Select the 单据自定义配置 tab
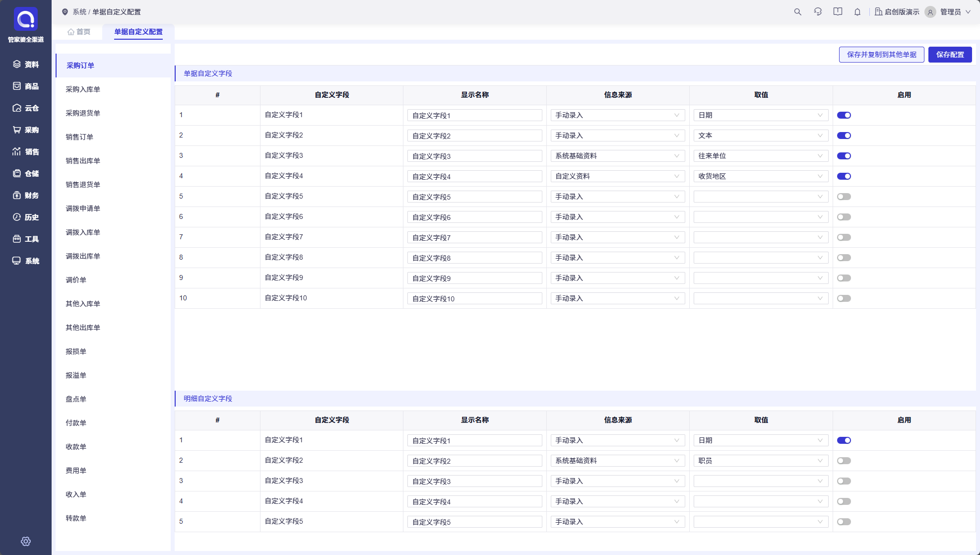This screenshot has width=980, height=555. pyautogui.click(x=138, y=32)
